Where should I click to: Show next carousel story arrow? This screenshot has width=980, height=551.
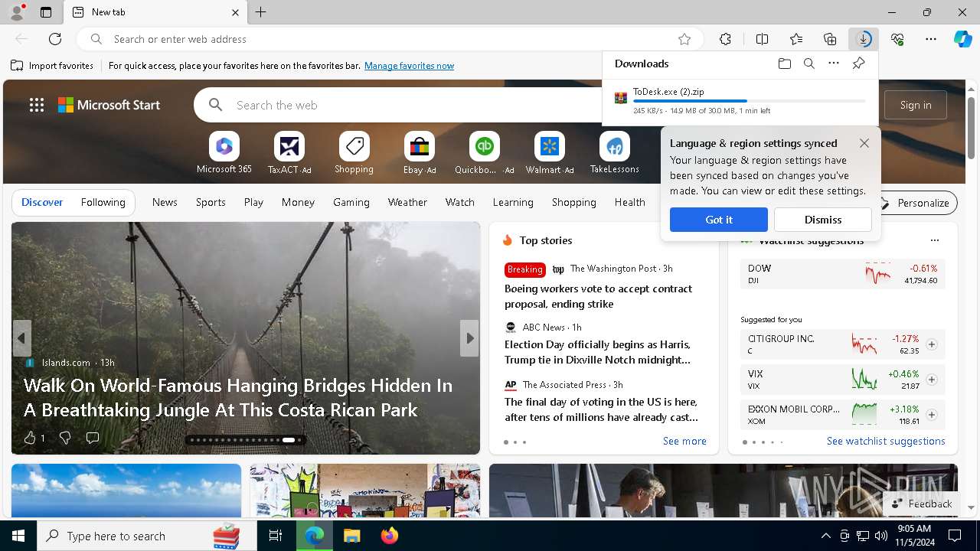click(x=469, y=338)
